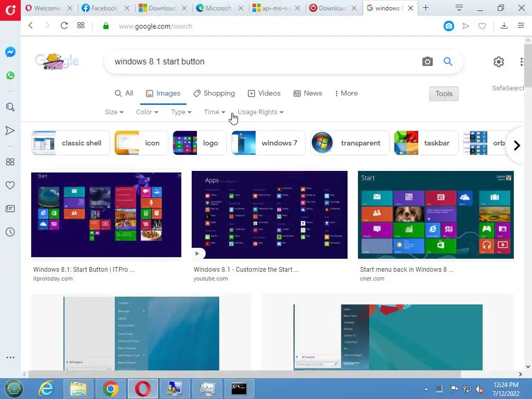Launch Internet Explorer from the taskbar
The height and width of the screenshot is (399, 532).
click(46, 389)
